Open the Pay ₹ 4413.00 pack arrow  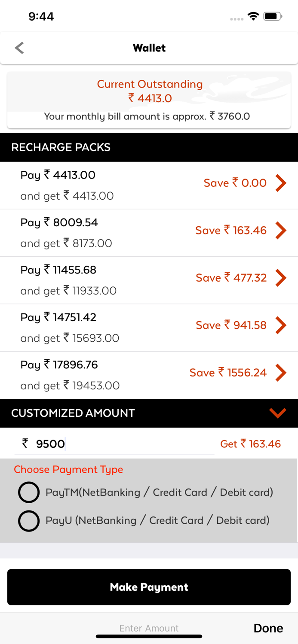click(281, 183)
